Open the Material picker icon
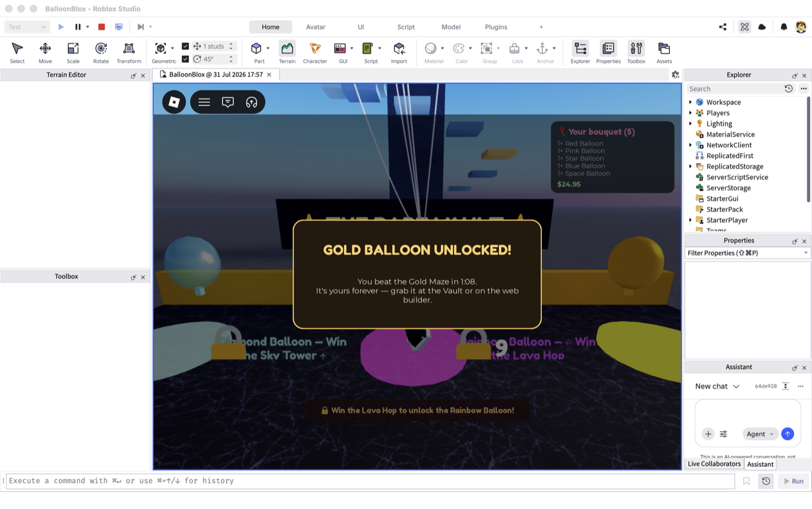Viewport: 812px width, 509px height. (430, 48)
